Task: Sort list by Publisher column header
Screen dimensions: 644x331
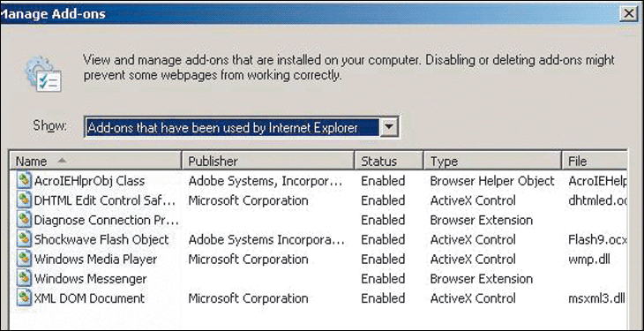Action: pos(268,161)
